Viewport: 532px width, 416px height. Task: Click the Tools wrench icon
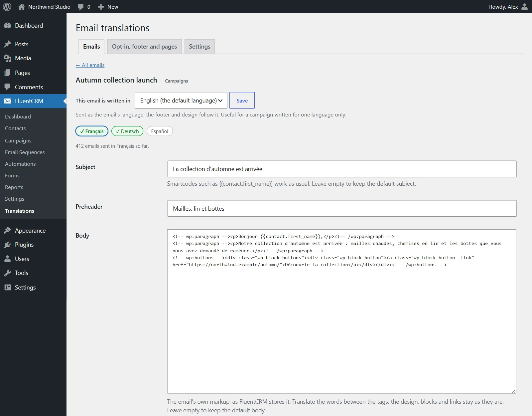(8, 273)
